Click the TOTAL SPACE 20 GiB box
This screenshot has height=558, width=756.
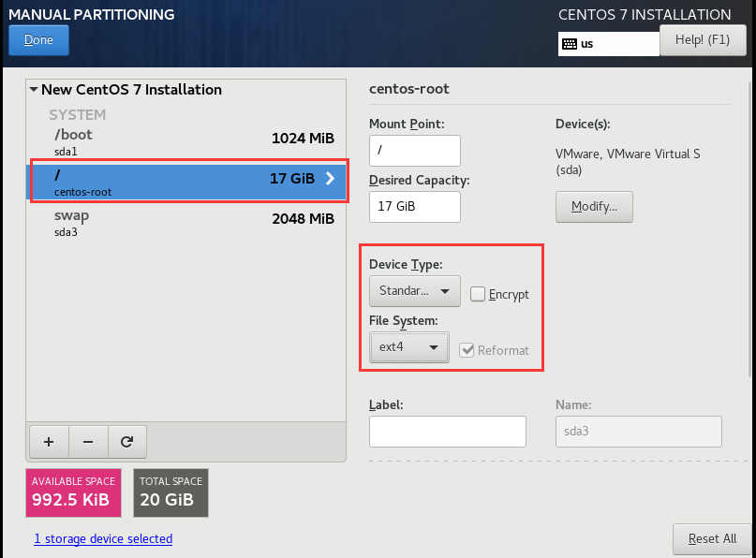(x=170, y=492)
